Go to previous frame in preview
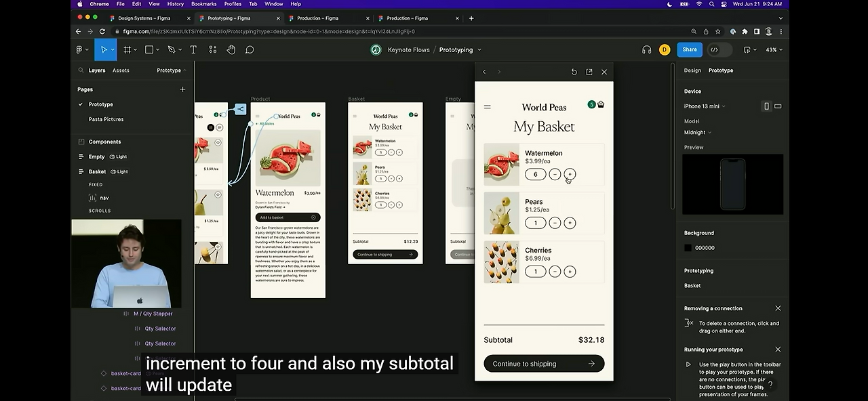Viewport: 868px width, 401px height. 484,72
